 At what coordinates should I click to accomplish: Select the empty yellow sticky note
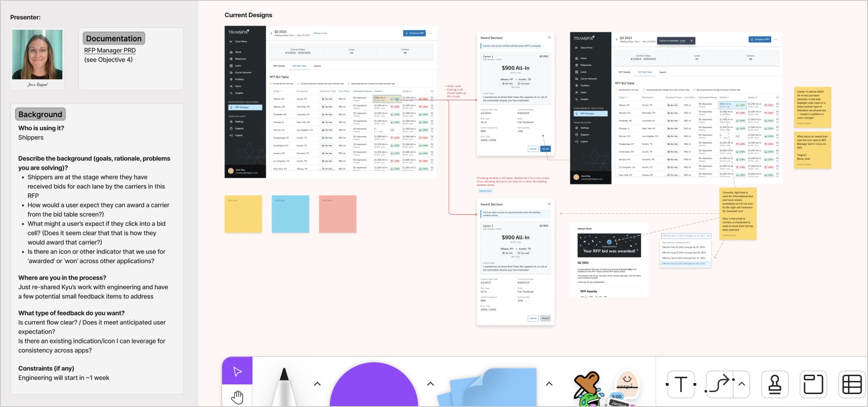243,214
